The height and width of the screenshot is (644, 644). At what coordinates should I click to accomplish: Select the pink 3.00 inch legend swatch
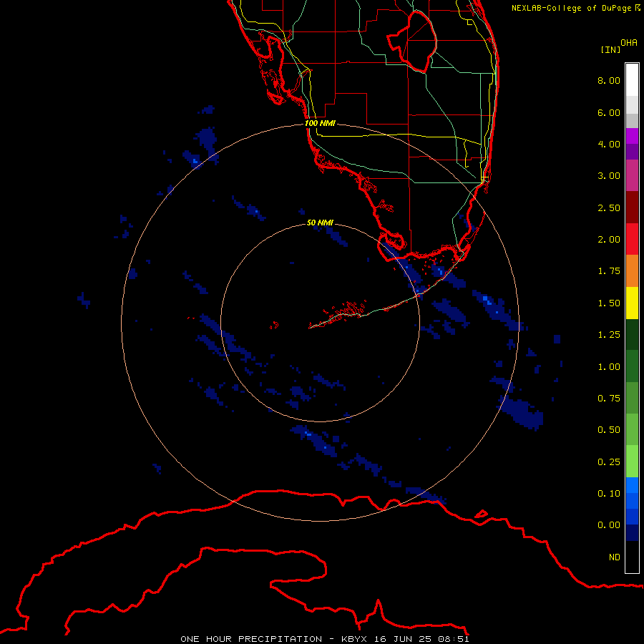tap(632, 175)
